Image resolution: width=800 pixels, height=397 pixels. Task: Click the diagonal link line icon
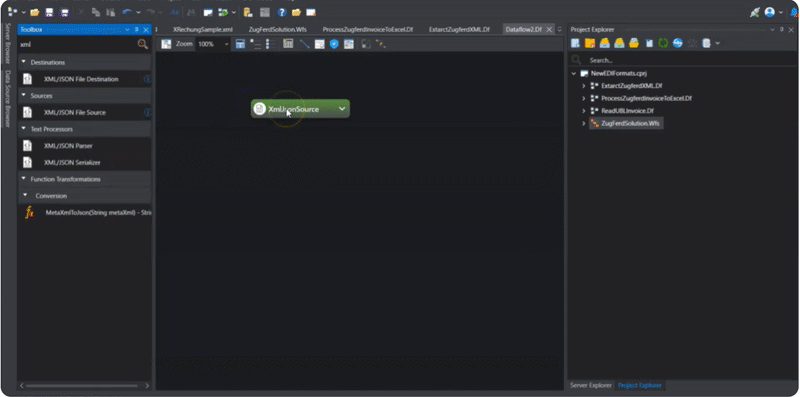click(x=305, y=44)
